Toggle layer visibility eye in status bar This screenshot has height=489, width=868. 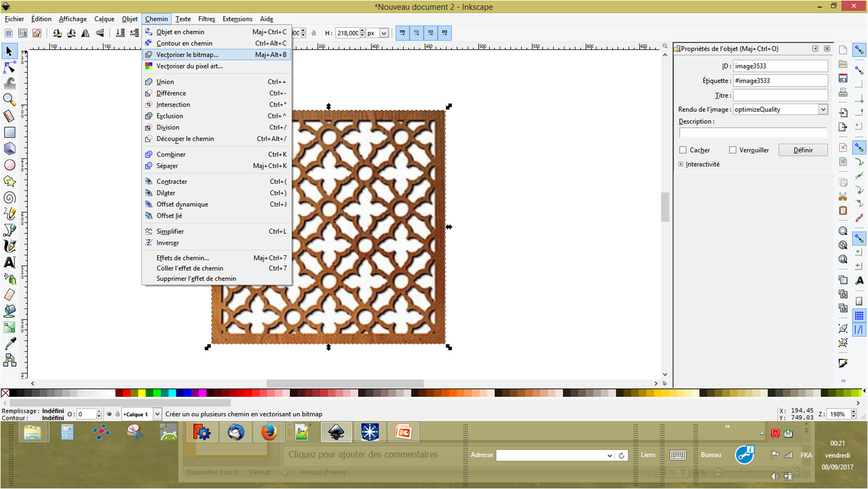(x=109, y=414)
